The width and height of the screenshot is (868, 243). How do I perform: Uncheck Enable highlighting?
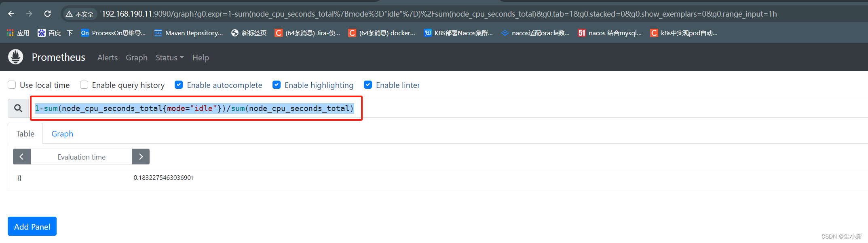tap(277, 85)
